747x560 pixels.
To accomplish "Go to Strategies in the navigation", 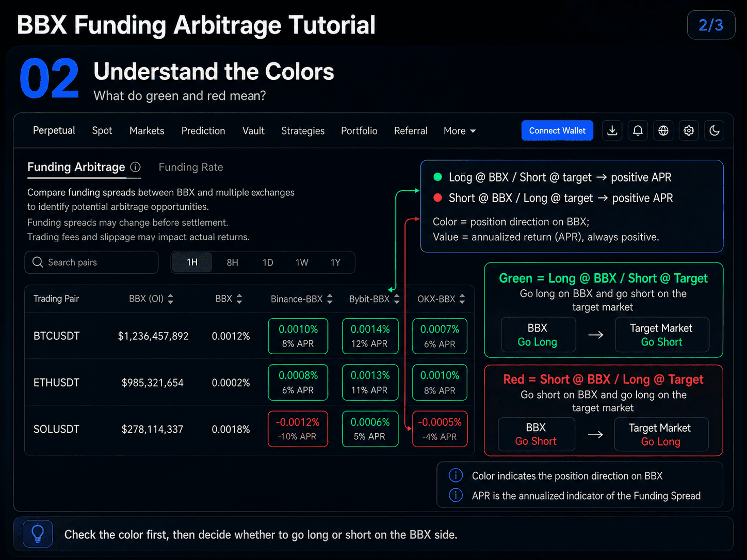I will (303, 131).
